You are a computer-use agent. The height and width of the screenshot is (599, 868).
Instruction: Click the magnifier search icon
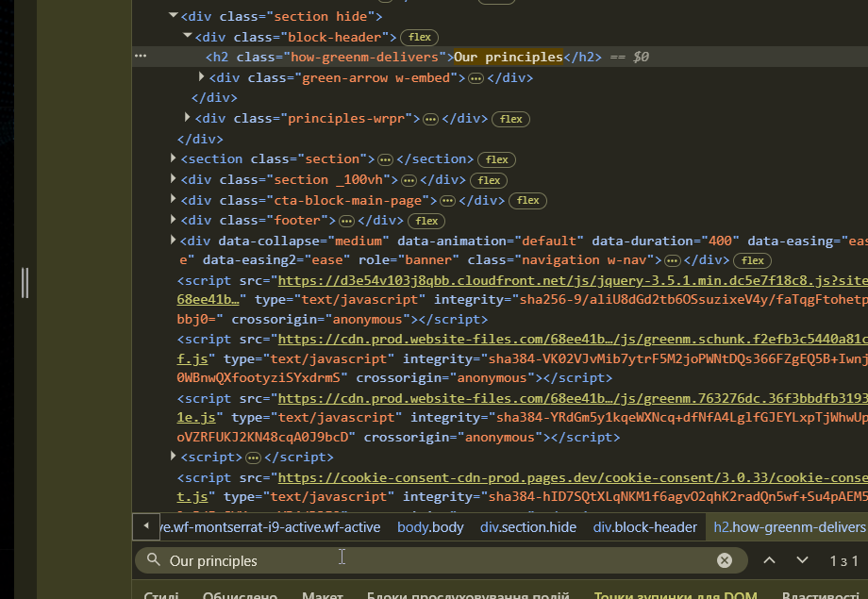154,559
